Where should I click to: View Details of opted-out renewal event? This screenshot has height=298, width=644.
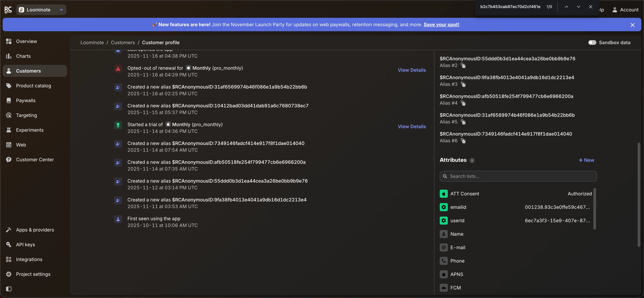coord(412,70)
